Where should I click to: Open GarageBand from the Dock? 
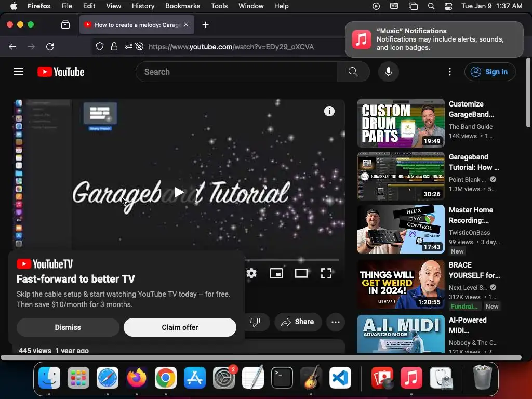(311, 378)
